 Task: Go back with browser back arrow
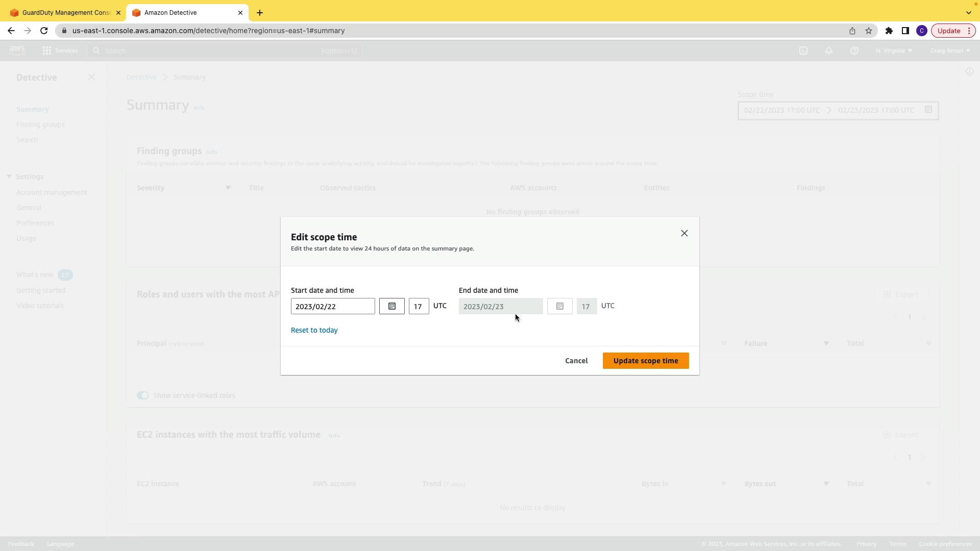11,31
